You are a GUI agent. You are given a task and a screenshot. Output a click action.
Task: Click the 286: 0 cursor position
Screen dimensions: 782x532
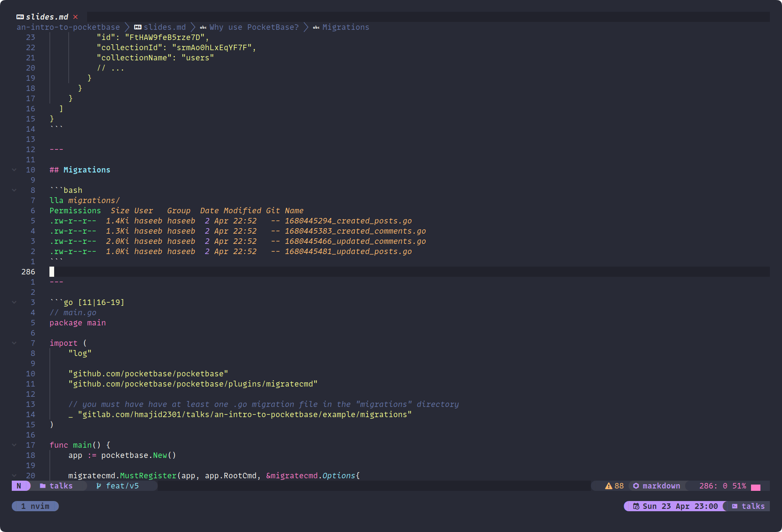pyautogui.click(x=713, y=486)
